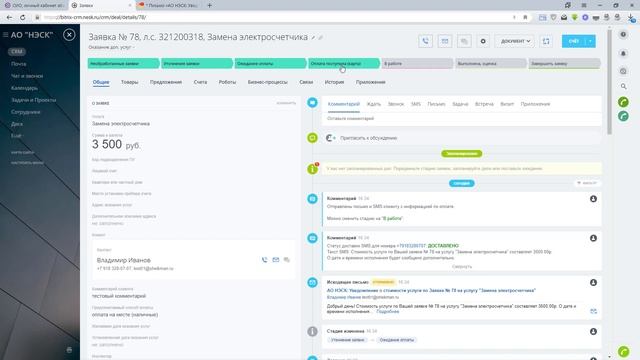640x360 pixels.
Task: Select the Задача timeline tab
Action: pos(460,104)
